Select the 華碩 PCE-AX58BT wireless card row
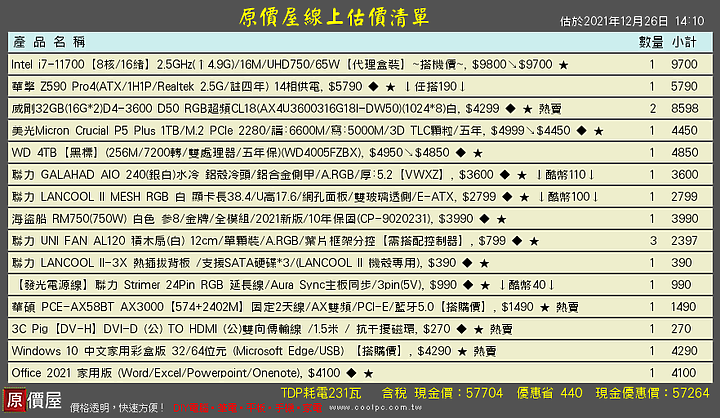The width and height of the screenshot is (720, 418). coord(360,307)
